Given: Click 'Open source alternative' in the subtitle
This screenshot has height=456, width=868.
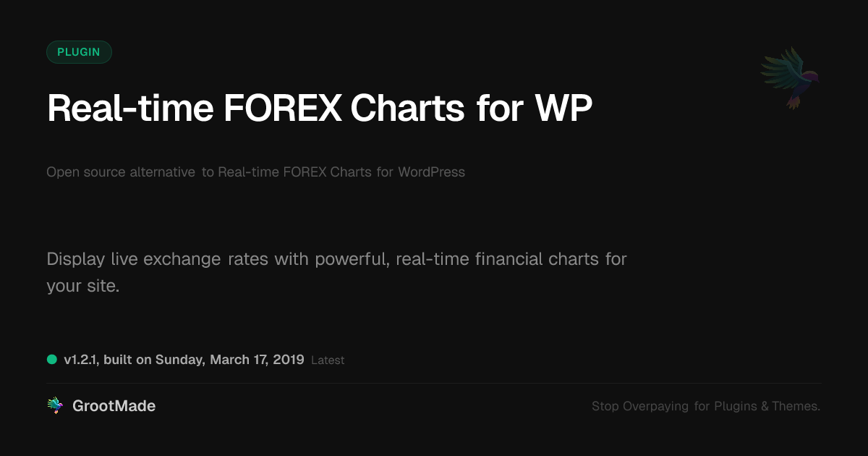Looking at the screenshot, I should 121,172.
